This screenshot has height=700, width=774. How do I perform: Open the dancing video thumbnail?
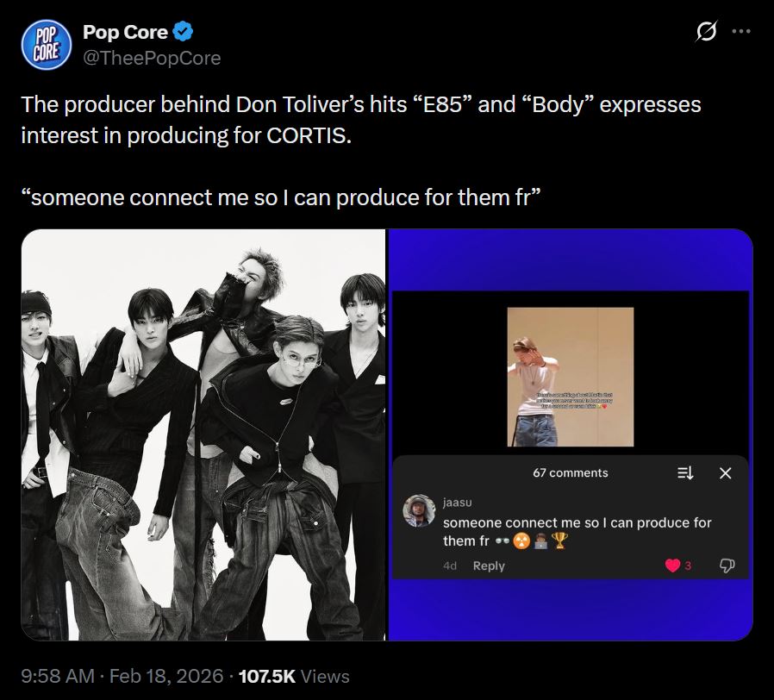[570, 377]
